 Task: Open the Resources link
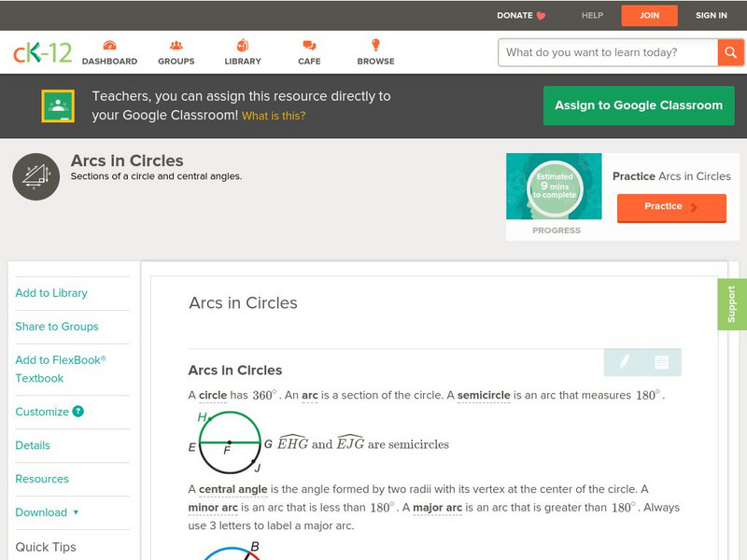click(x=42, y=479)
